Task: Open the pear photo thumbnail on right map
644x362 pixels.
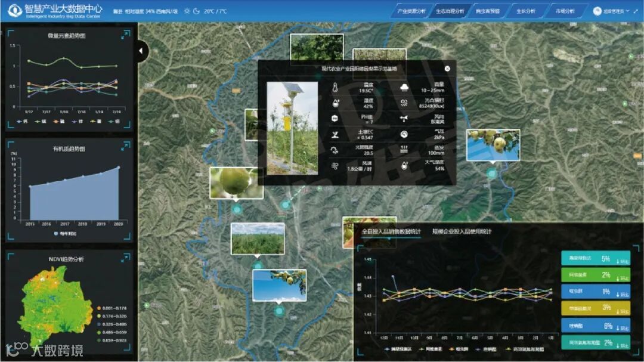Action: point(493,145)
